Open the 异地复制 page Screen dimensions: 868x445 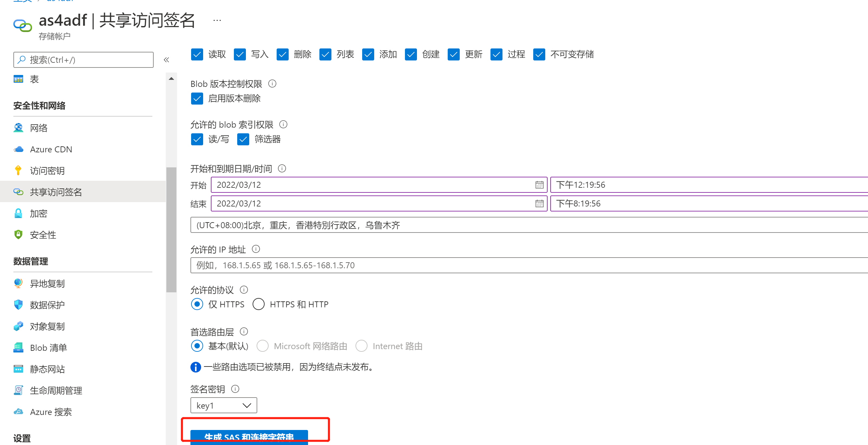(47, 284)
